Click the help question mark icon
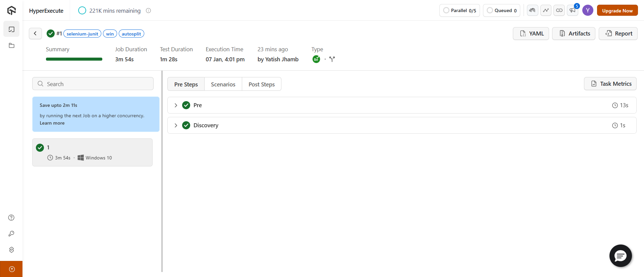 pos(11,218)
